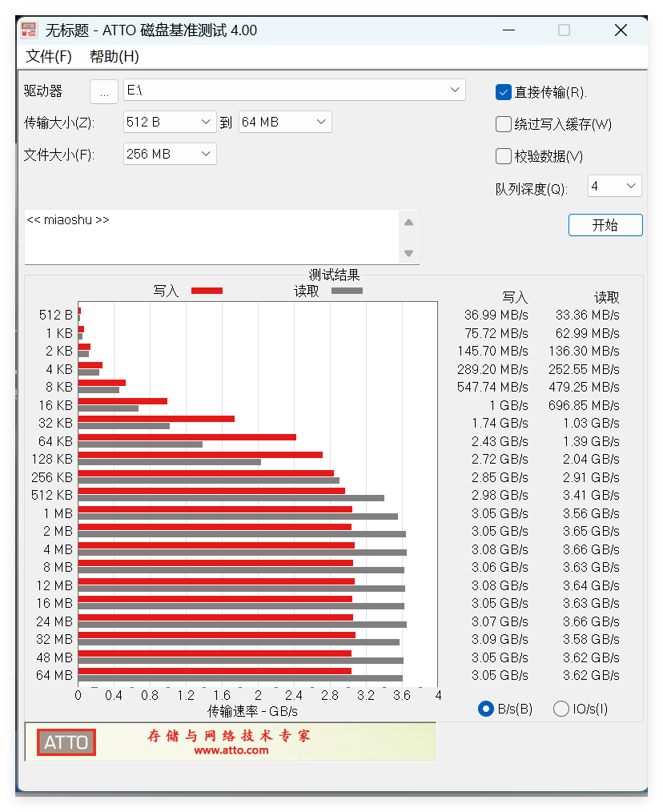Click the 64 MB row label in chart
This screenshot has height=812, width=663.
coord(54,675)
